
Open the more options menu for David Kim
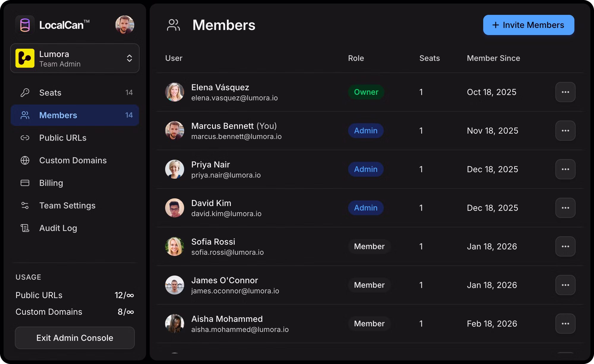[x=565, y=208]
